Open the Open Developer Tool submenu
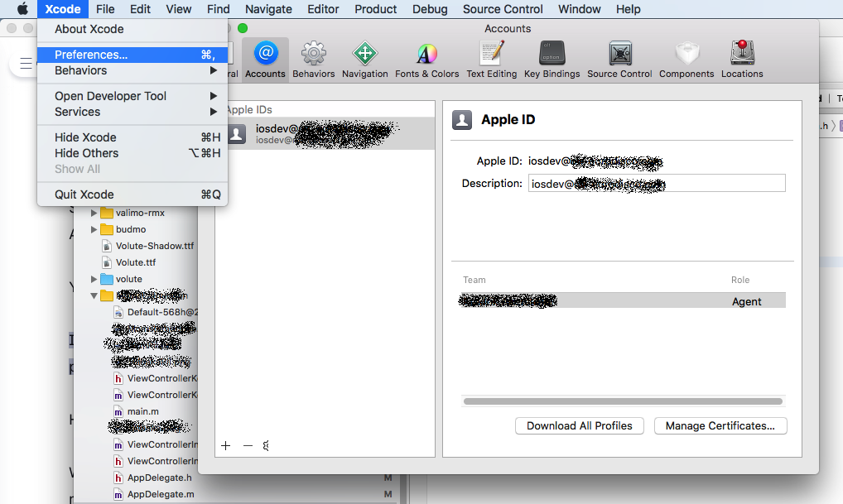The height and width of the screenshot is (504, 843). point(132,96)
